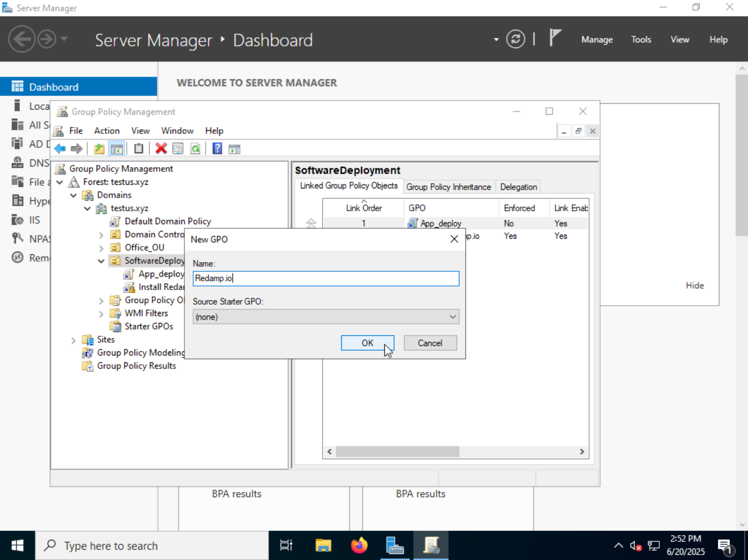The image size is (748, 560).
Task: Click the gray Forward arrow in GPM toolbar
Action: tap(76, 149)
